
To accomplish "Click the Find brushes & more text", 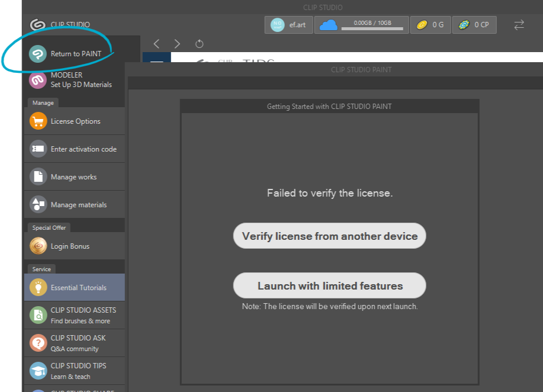I will click(81, 321).
